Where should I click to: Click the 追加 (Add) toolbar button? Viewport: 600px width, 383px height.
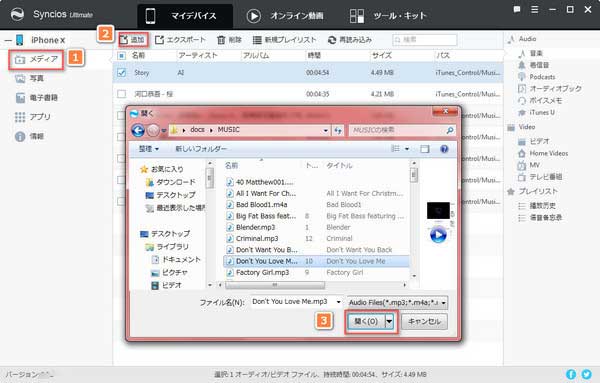pos(132,39)
